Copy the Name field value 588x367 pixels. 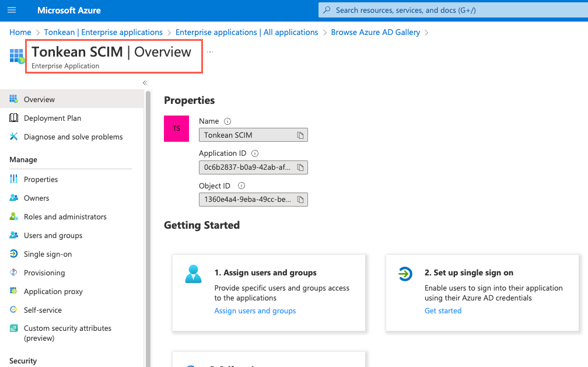coord(300,135)
